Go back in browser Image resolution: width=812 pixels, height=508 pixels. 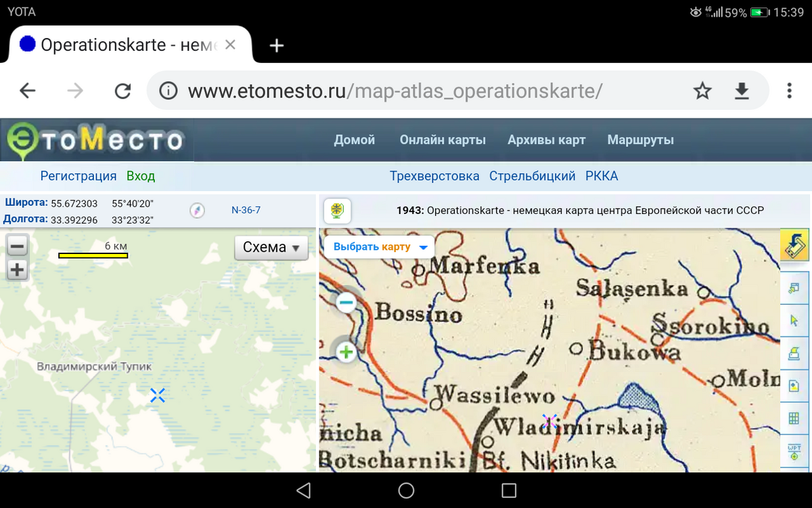point(28,91)
